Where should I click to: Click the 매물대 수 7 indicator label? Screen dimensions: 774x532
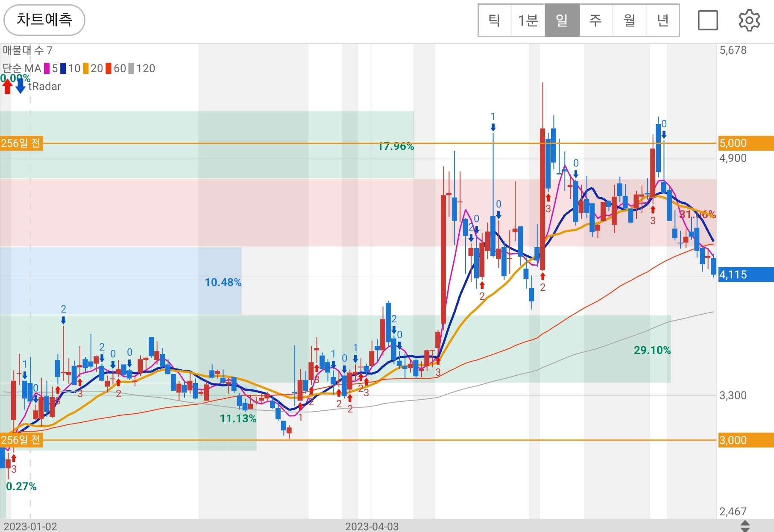28,50
